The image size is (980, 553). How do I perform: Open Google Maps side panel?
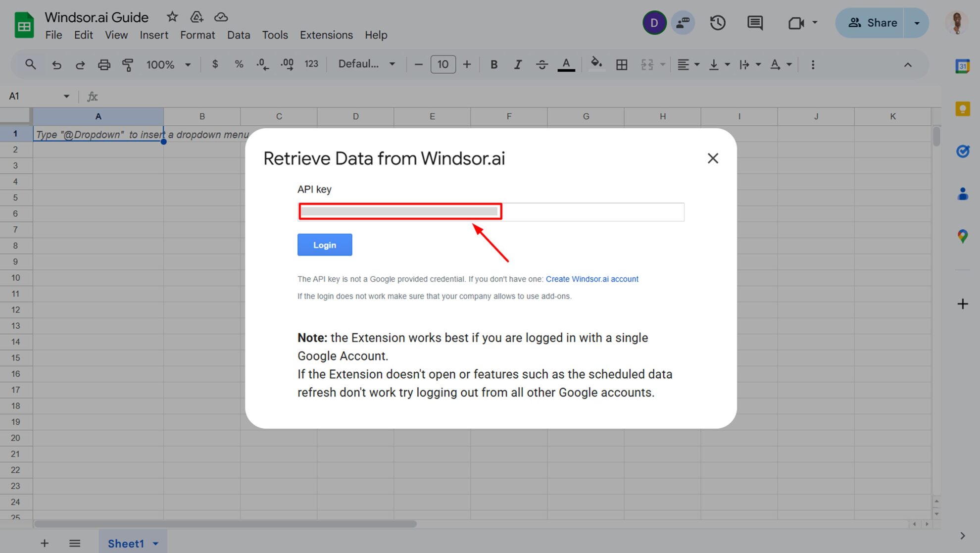[x=963, y=236]
